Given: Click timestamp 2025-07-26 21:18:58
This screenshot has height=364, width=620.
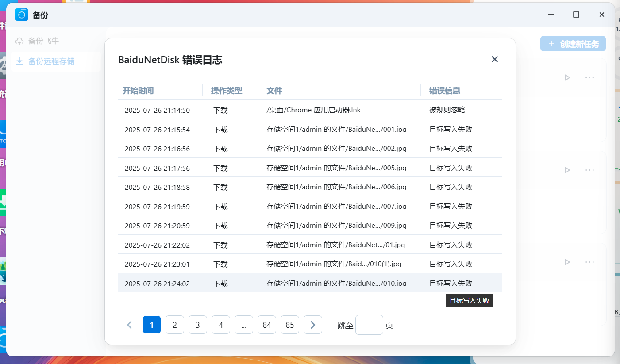Looking at the screenshot, I should 157,188.
